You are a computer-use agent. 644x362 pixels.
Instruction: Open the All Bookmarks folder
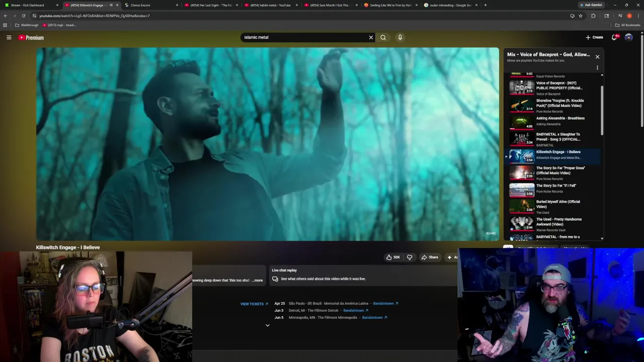[x=628, y=25]
